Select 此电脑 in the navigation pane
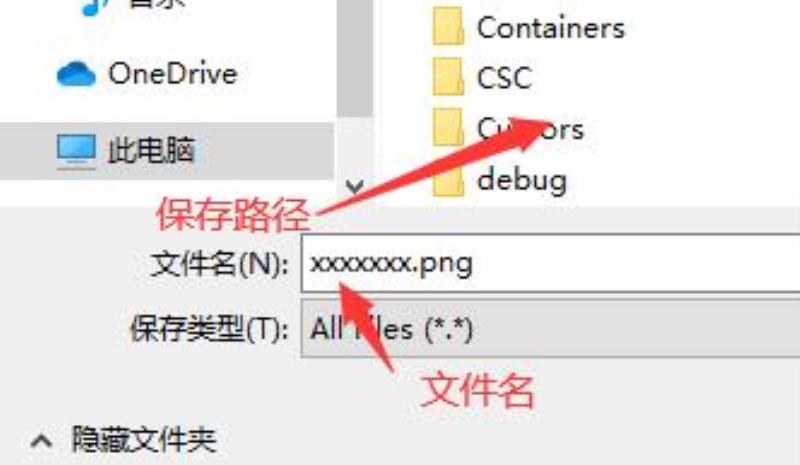This screenshot has width=800, height=465. [167, 151]
